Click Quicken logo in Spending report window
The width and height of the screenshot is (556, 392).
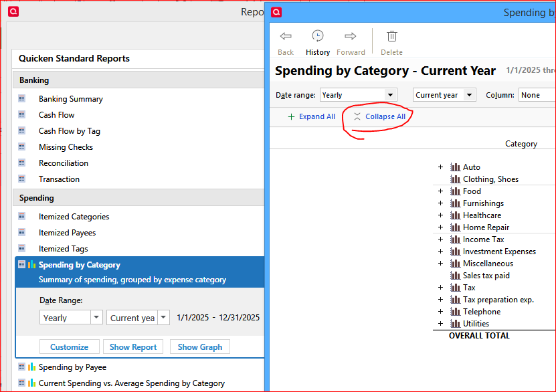pos(276,12)
